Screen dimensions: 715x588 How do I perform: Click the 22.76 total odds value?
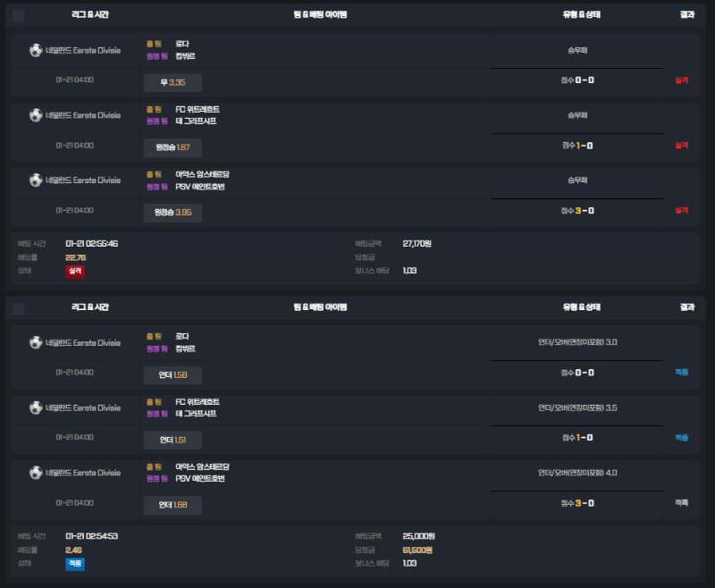[76, 257]
